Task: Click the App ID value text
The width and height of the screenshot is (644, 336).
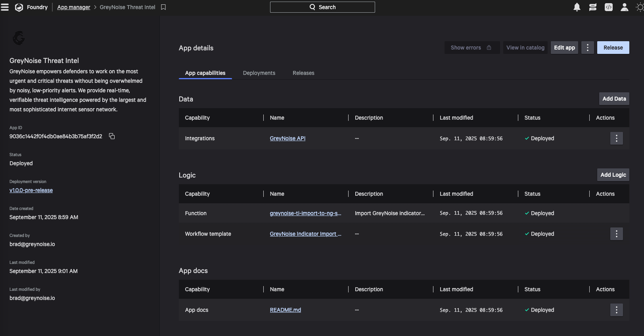Action: click(x=56, y=136)
